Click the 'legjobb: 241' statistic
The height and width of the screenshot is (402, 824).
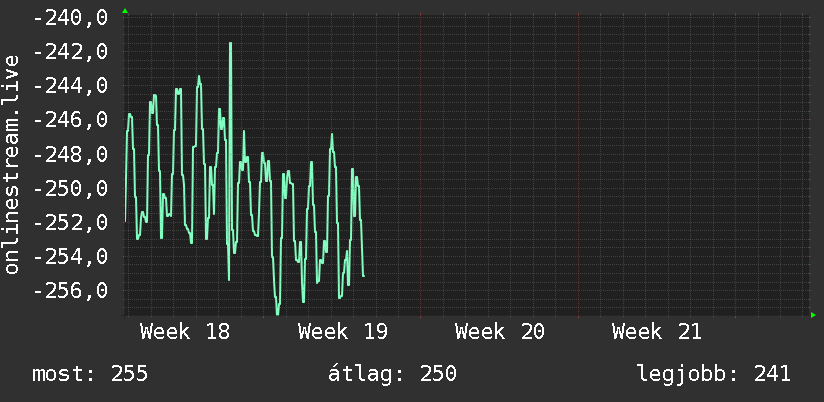(714, 374)
